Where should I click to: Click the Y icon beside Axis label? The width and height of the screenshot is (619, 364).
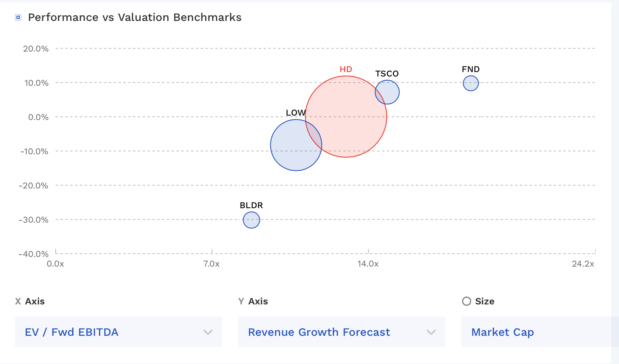point(241,301)
